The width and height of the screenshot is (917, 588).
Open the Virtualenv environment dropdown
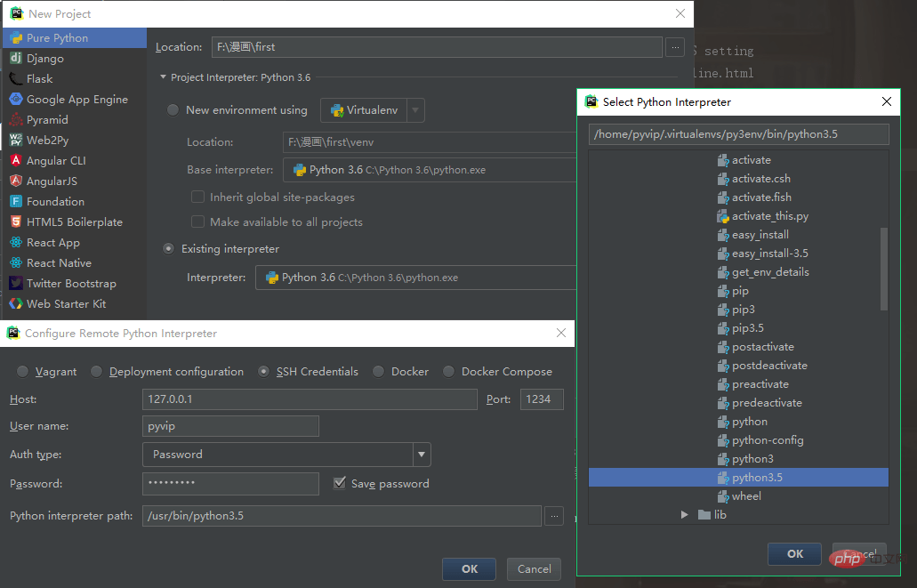click(x=415, y=110)
